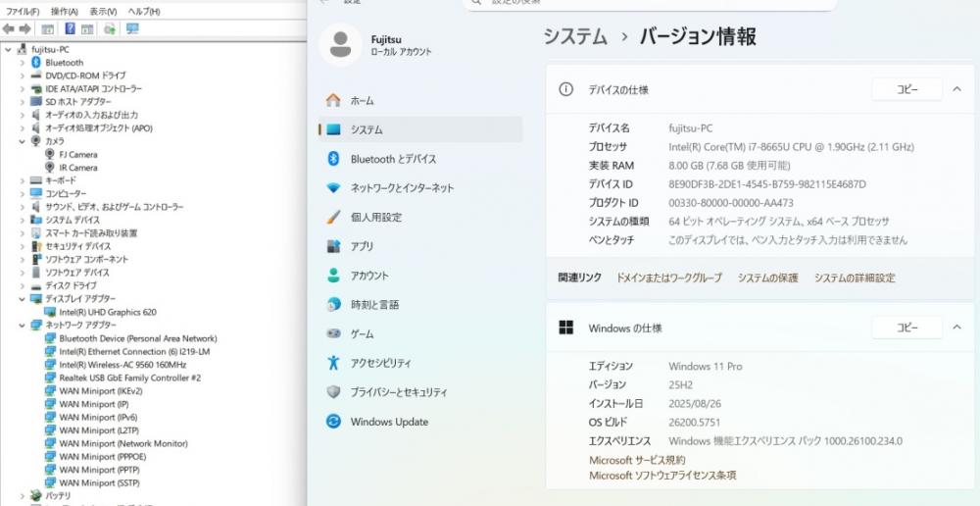Screen dimensions: 980x506
Task: Select Bluetooth Device (Personal Area Network)
Action: pos(137,338)
